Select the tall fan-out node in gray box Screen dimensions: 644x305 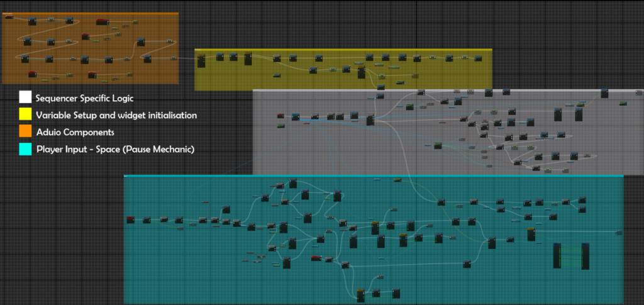pyautogui.click(x=370, y=119)
